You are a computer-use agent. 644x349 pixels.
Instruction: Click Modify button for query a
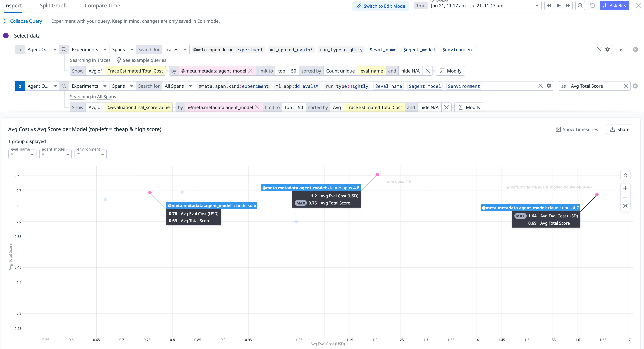tap(451, 71)
